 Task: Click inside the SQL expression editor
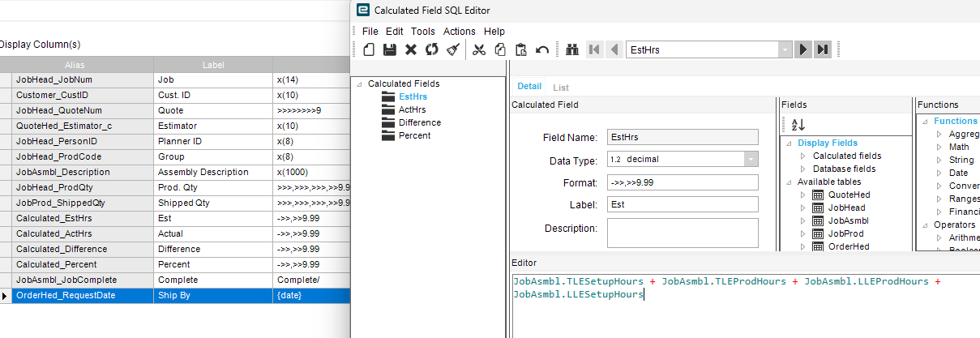coord(744,304)
